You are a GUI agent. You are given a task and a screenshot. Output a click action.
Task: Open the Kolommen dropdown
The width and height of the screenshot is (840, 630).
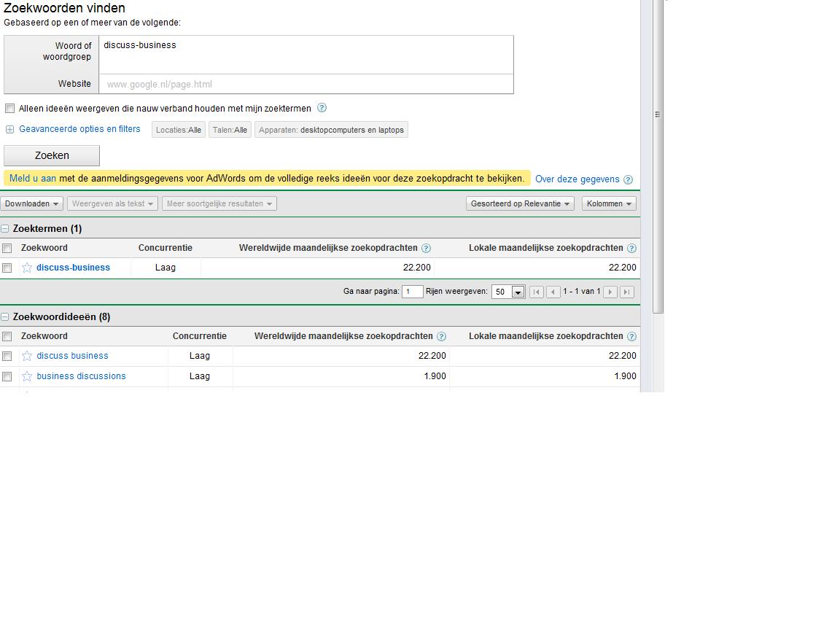(609, 203)
